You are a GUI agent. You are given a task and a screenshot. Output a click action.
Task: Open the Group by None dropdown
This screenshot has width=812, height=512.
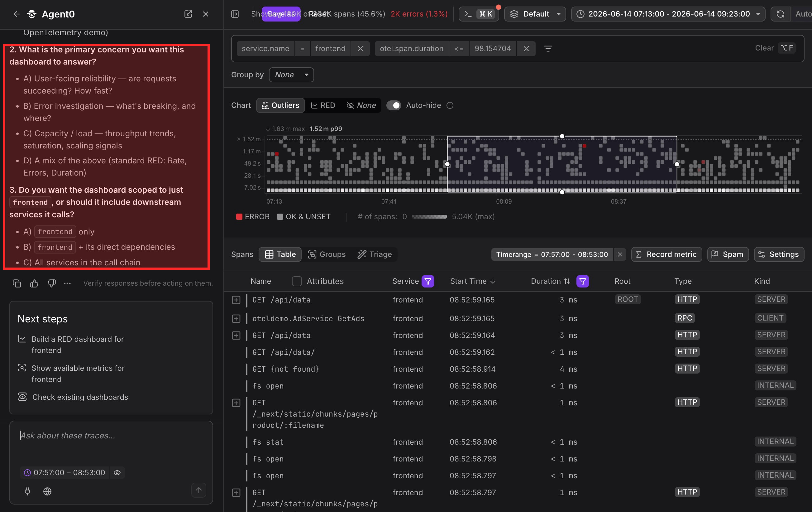coord(291,75)
